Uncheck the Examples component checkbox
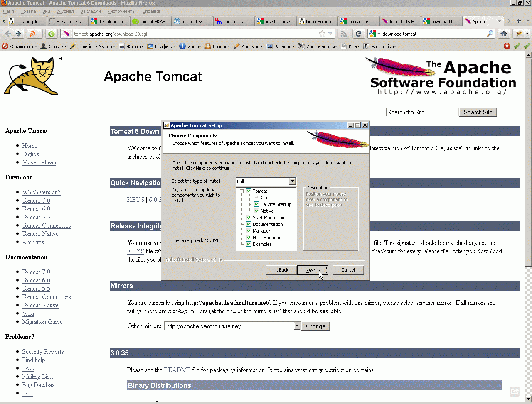This screenshot has height=404, width=532. 249,244
